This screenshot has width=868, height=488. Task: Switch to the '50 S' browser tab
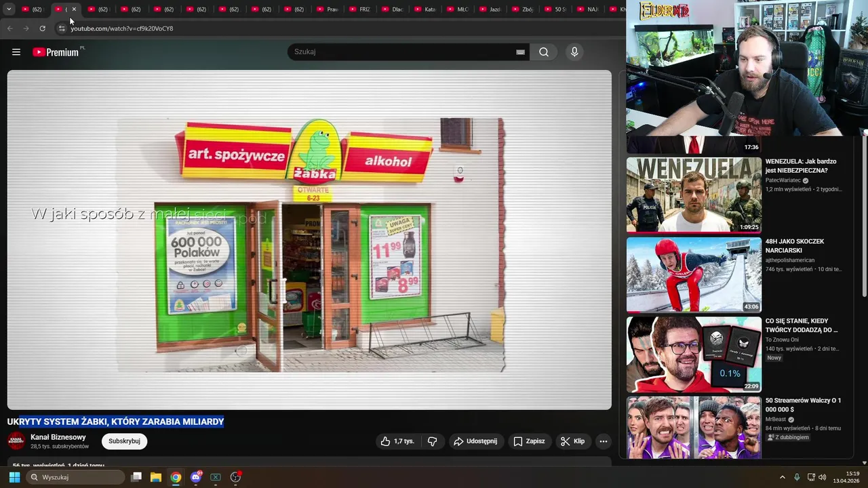click(x=556, y=9)
